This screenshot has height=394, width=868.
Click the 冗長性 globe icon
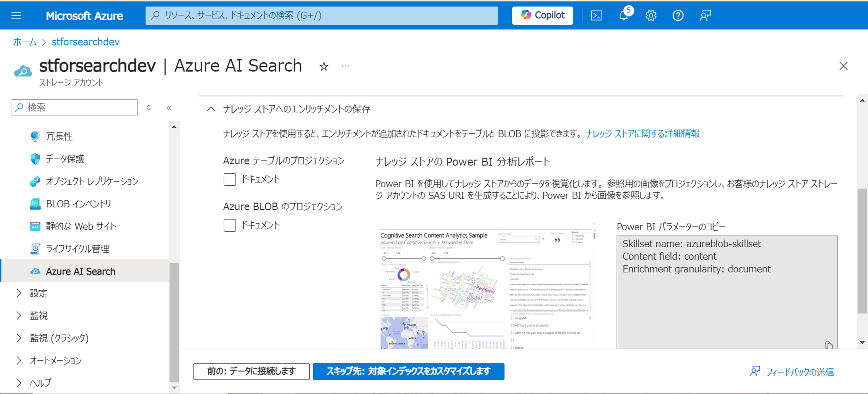click(35, 136)
